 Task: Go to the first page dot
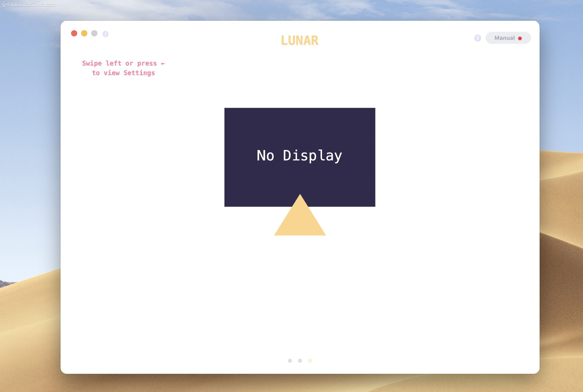click(290, 361)
